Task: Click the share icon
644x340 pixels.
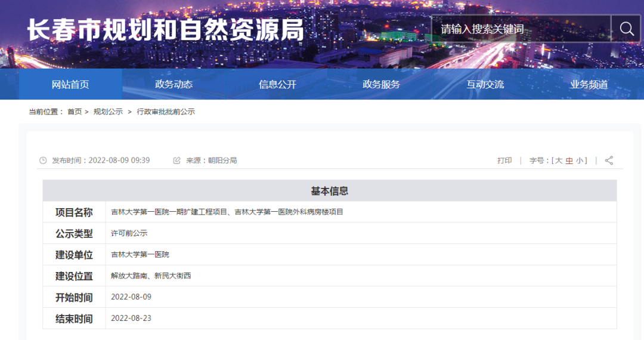Action: (x=609, y=160)
